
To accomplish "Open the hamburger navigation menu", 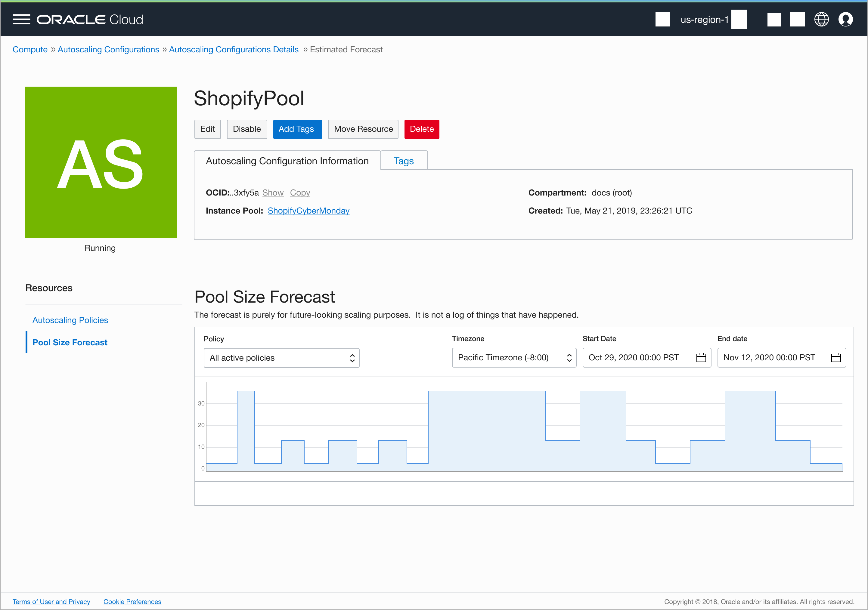I will tap(21, 20).
